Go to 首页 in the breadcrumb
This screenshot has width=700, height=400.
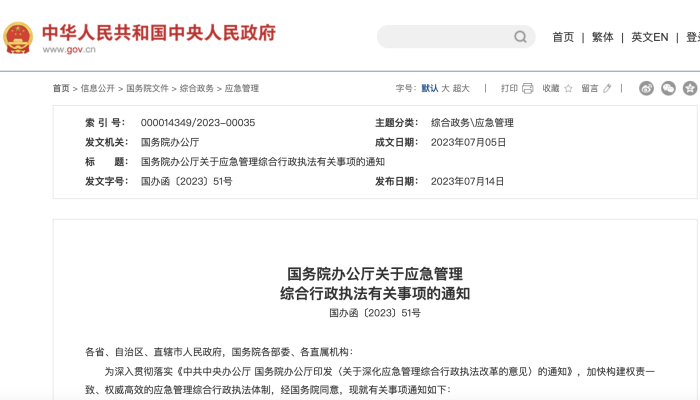61,88
